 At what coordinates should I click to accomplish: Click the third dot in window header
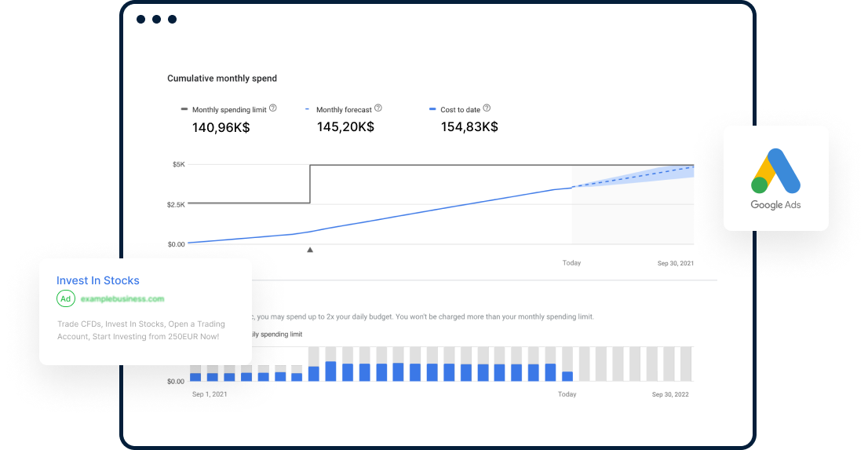[172, 19]
